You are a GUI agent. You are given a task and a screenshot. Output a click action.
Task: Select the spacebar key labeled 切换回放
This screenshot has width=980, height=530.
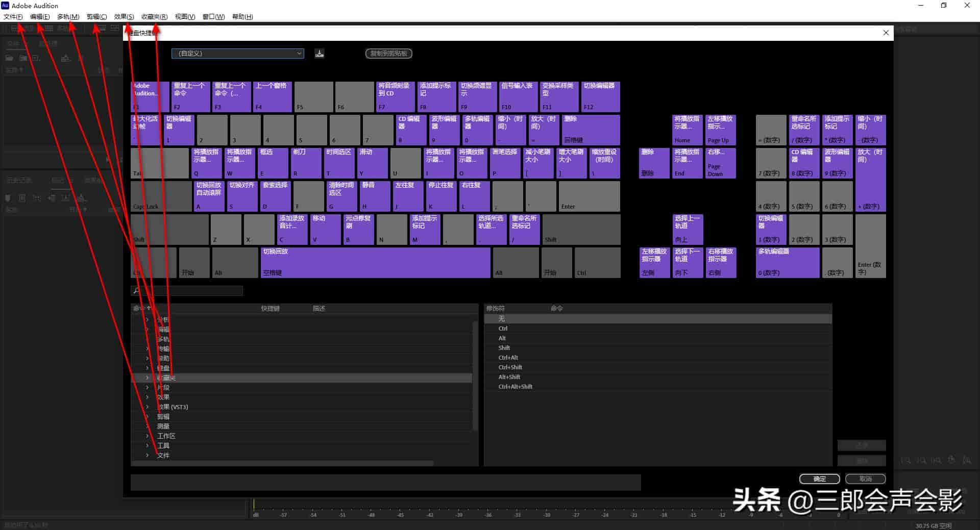375,262
